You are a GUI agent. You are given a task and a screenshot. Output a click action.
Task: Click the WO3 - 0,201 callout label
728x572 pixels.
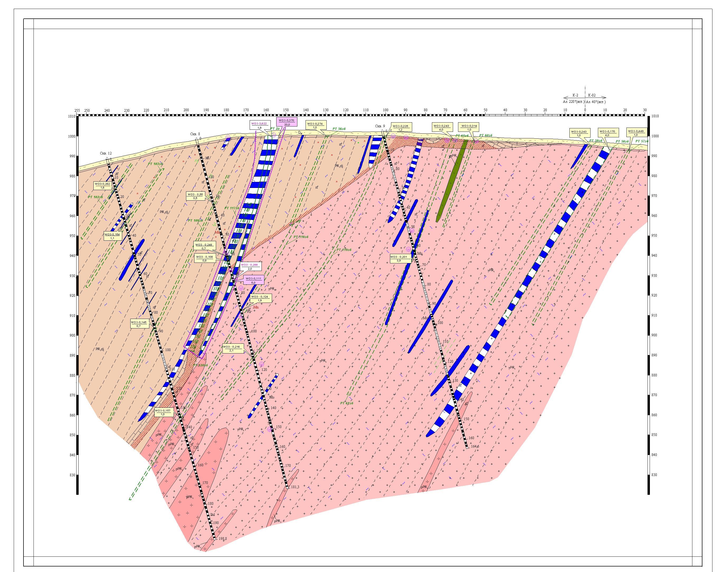[x=400, y=259]
